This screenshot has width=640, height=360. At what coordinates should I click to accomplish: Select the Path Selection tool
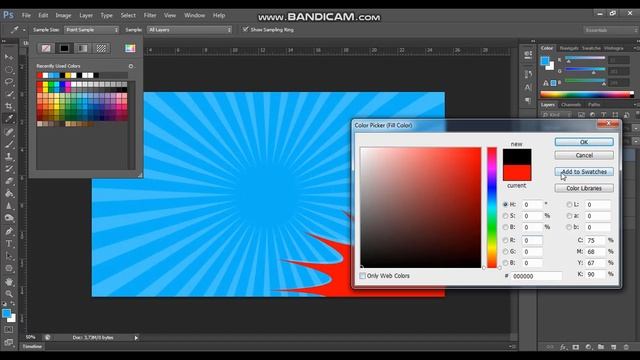9,256
